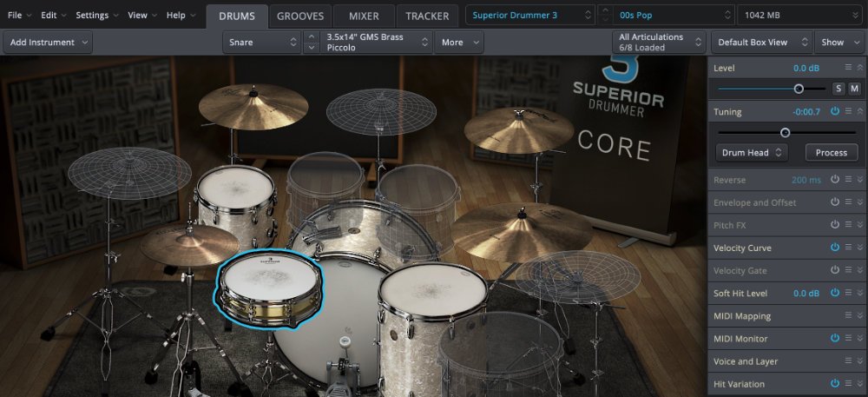The image size is (868, 397).
Task: Open the Default Box View dropdown
Action: pyautogui.click(x=760, y=42)
